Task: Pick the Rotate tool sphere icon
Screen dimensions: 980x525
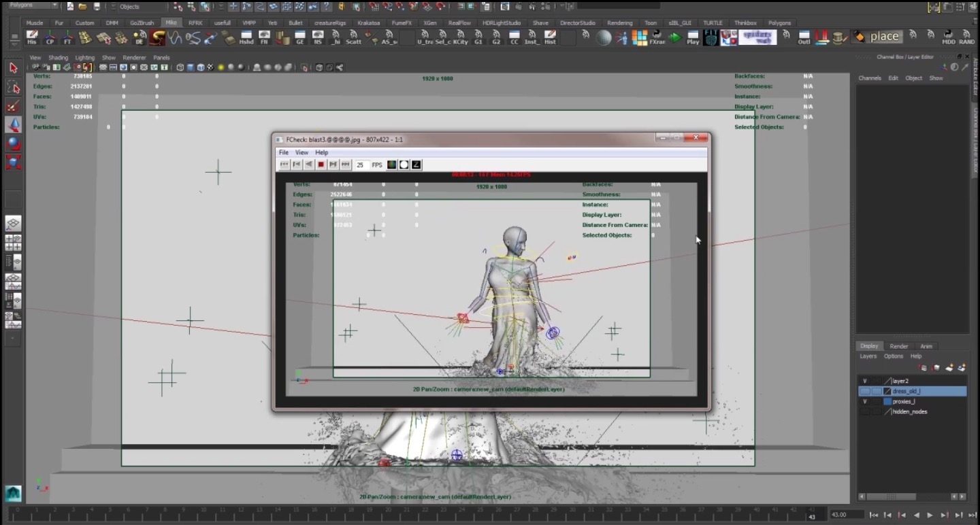Action: coord(13,143)
